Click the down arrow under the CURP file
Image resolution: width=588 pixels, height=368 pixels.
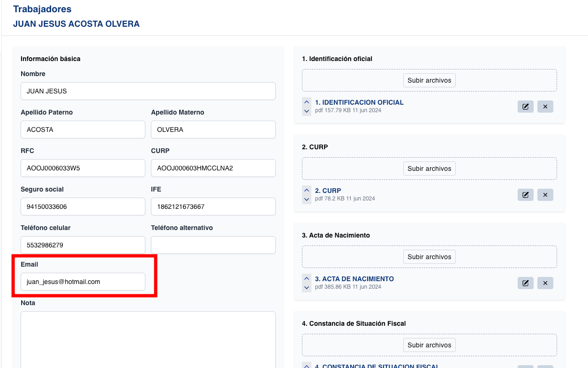pyautogui.click(x=306, y=199)
